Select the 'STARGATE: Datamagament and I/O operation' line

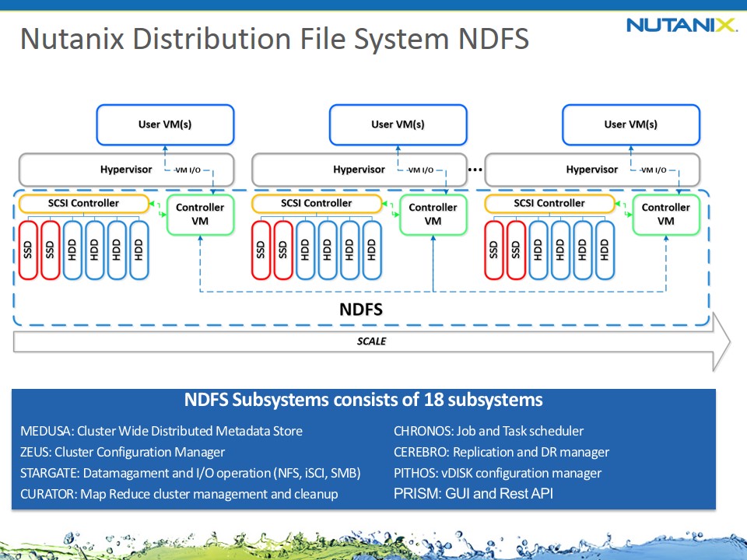[x=191, y=473]
